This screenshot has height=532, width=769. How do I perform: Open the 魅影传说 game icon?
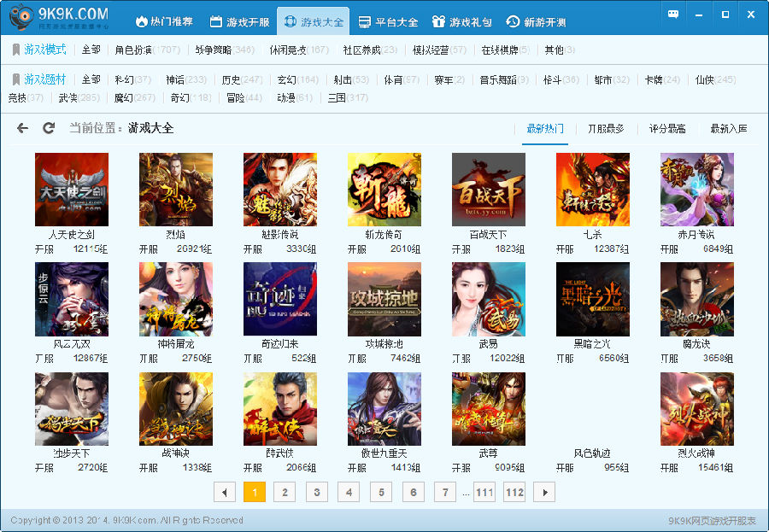tap(280, 190)
